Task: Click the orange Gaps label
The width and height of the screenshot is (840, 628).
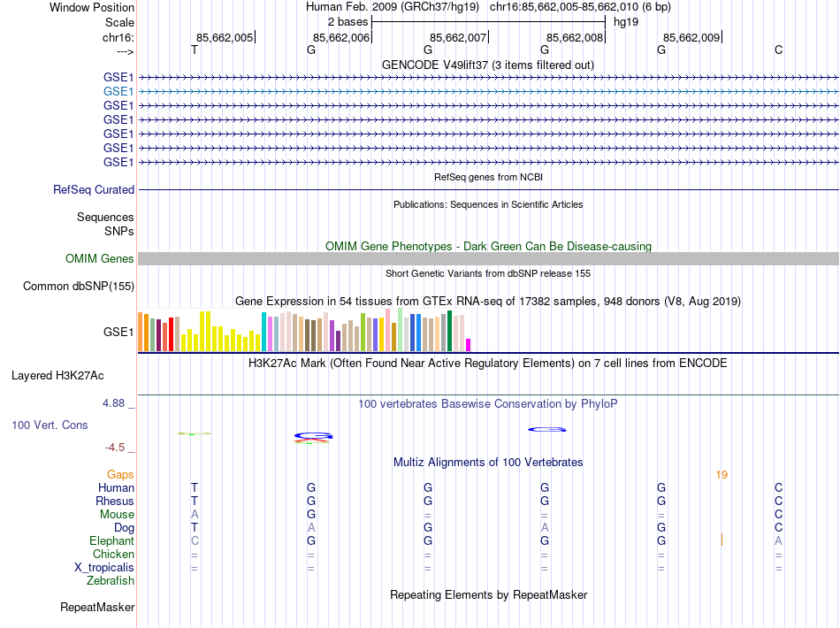Action: (x=120, y=475)
